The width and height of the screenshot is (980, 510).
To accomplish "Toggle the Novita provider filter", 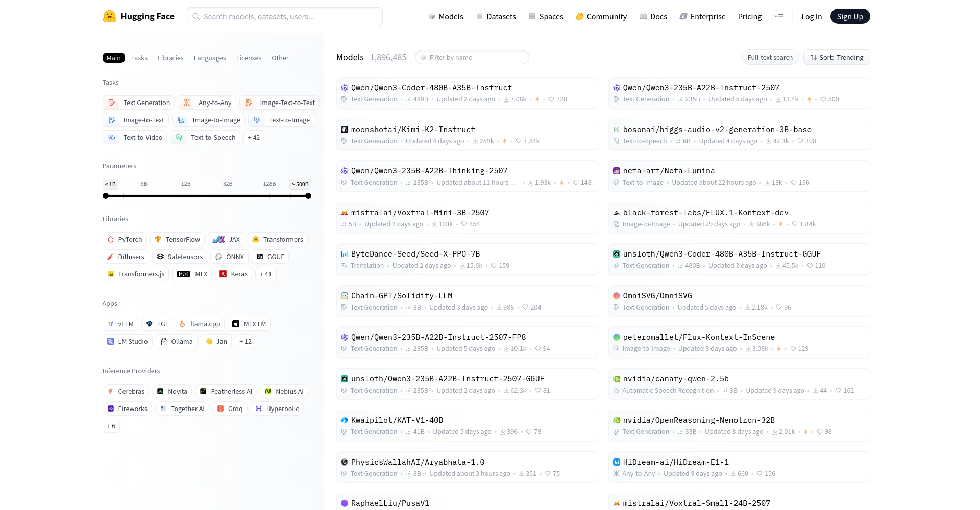I will (x=172, y=391).
